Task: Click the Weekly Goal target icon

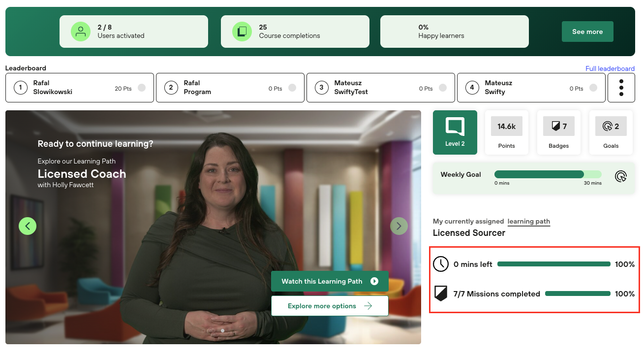Action: (621, 176)
